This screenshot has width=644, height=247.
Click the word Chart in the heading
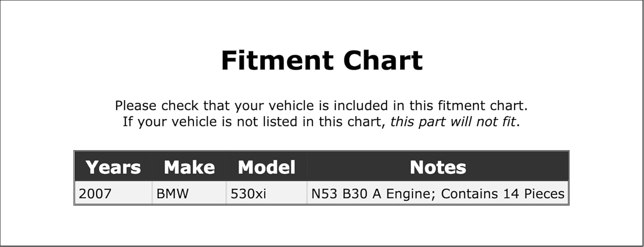click(x=383, y=60)
